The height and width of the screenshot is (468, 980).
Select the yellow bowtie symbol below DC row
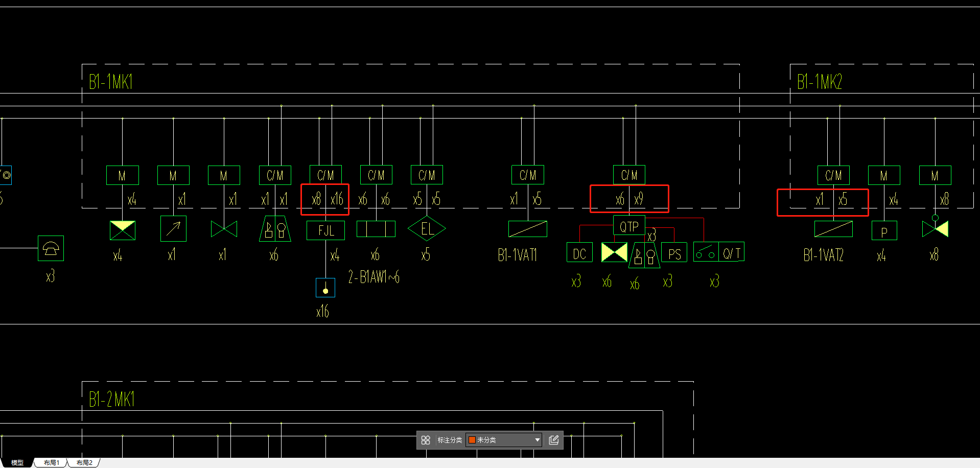tap(614, 252)
